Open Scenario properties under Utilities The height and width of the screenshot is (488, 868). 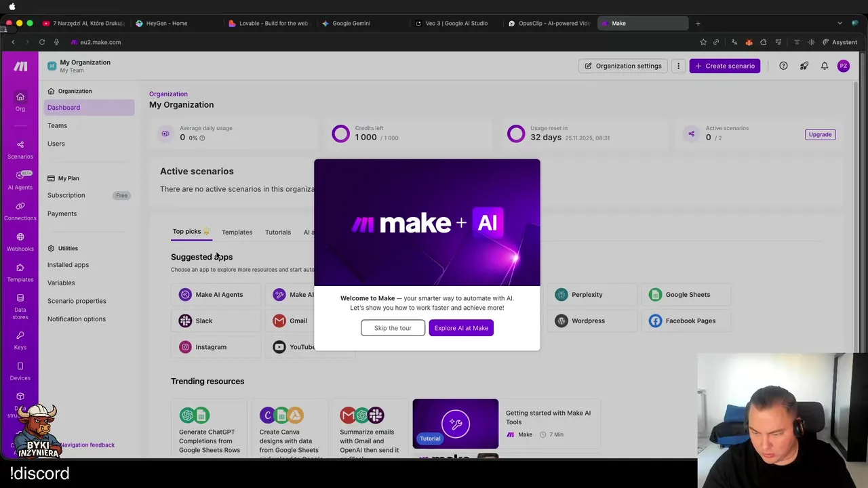coord(77,301)
